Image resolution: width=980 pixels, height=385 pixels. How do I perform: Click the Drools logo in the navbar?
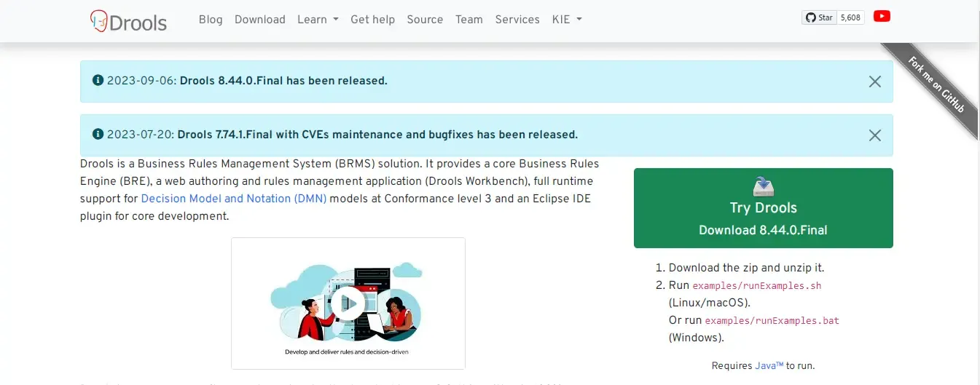tap(129, 20)
